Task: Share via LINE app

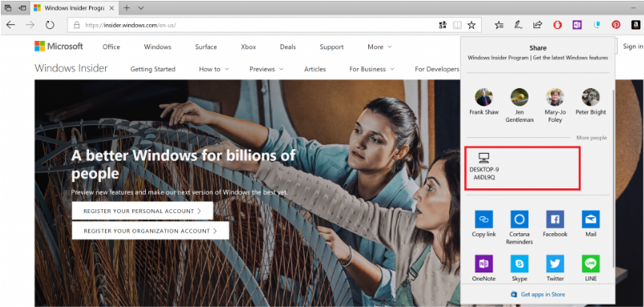Action: point(590,269)
